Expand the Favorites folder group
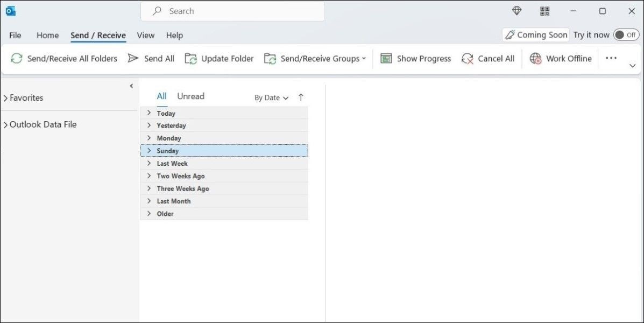Viewport: 644px width, 323px height. click(x=5, y=98)
